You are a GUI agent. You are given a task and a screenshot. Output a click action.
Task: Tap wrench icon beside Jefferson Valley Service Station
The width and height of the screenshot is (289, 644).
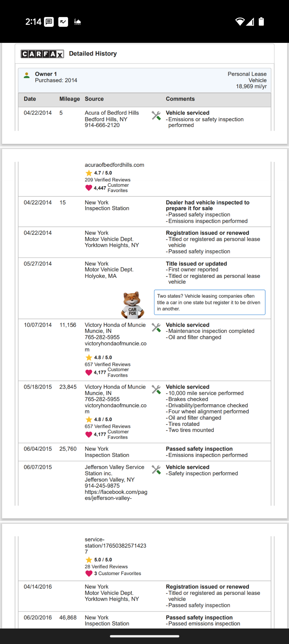point(156,470)
